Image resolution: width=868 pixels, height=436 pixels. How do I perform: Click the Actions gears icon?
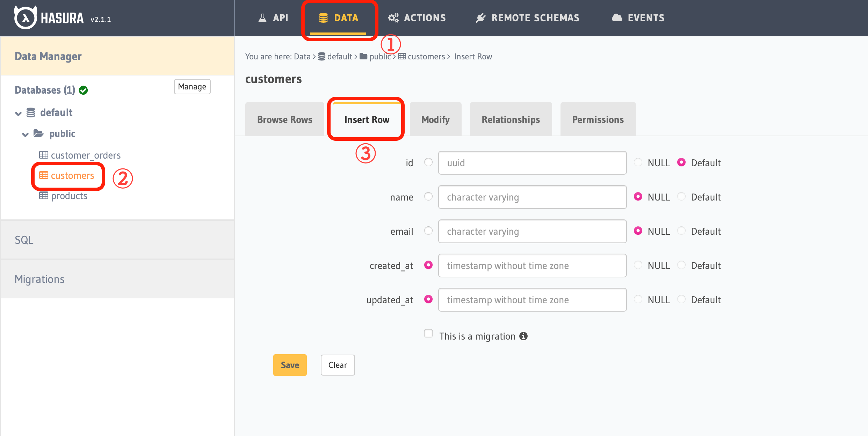point(393,18)
